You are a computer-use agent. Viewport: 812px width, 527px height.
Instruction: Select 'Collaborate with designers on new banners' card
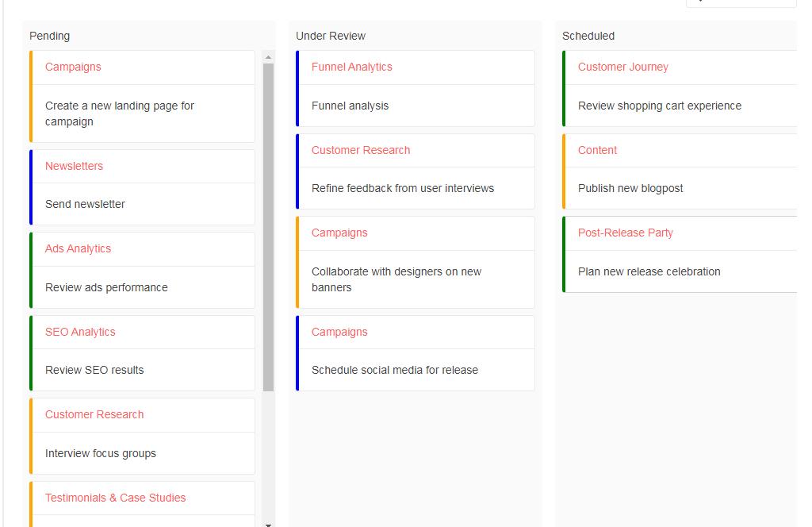396,279
